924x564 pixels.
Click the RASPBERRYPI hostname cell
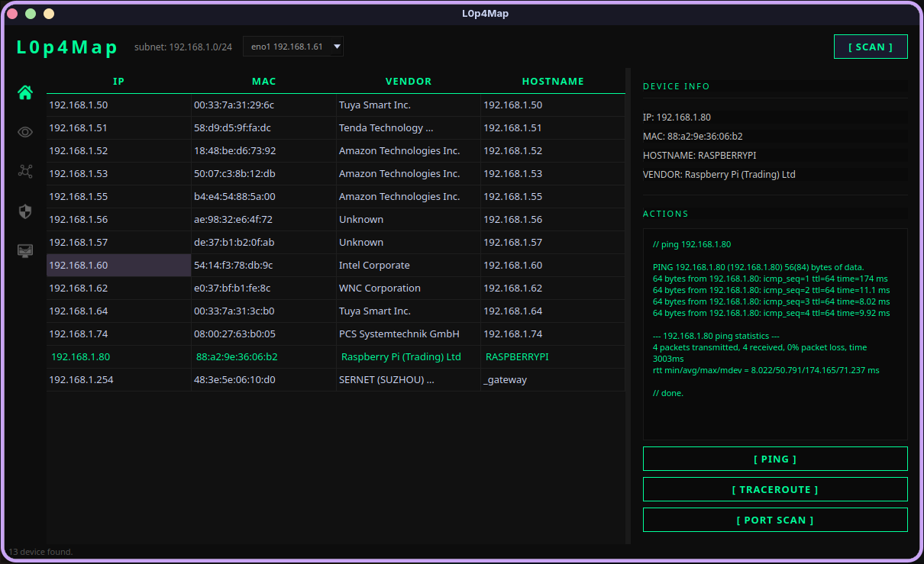[x=553, y=357]
